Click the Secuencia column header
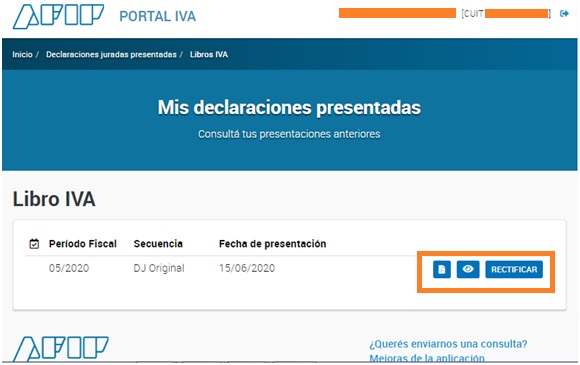580x365 pixels. tap(158, 244)
